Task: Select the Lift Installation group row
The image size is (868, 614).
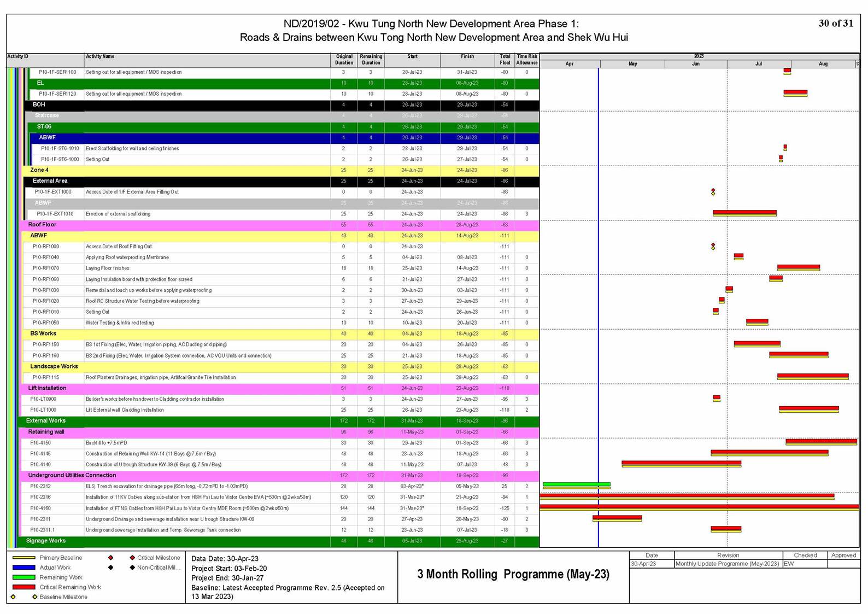Action: pos(280,388)
